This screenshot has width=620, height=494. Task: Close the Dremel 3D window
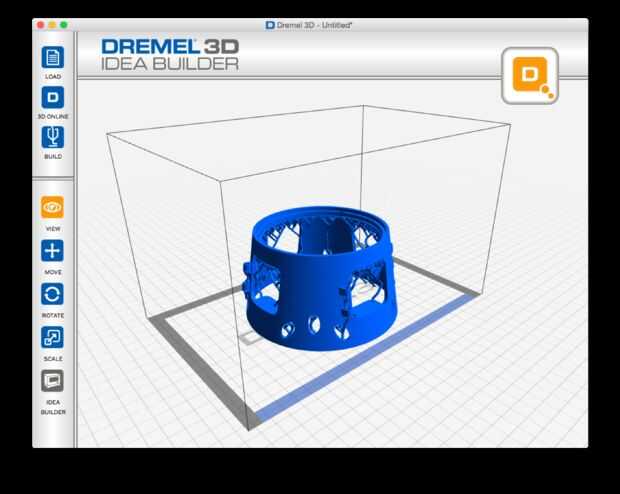click(x=40, y=25)
